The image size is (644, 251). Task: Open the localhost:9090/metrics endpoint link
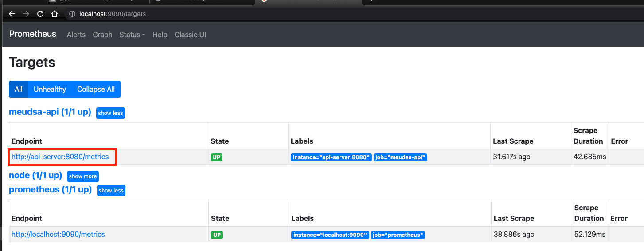(58, 234)
